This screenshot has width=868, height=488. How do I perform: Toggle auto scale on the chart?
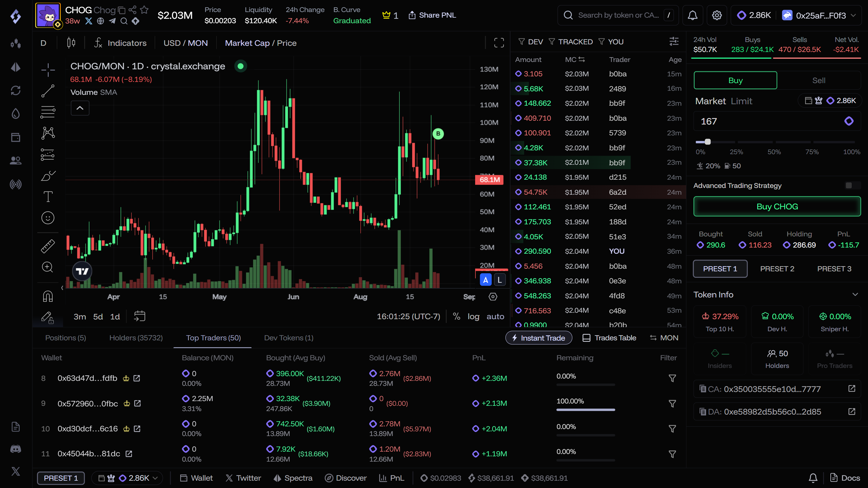(495, 317)
